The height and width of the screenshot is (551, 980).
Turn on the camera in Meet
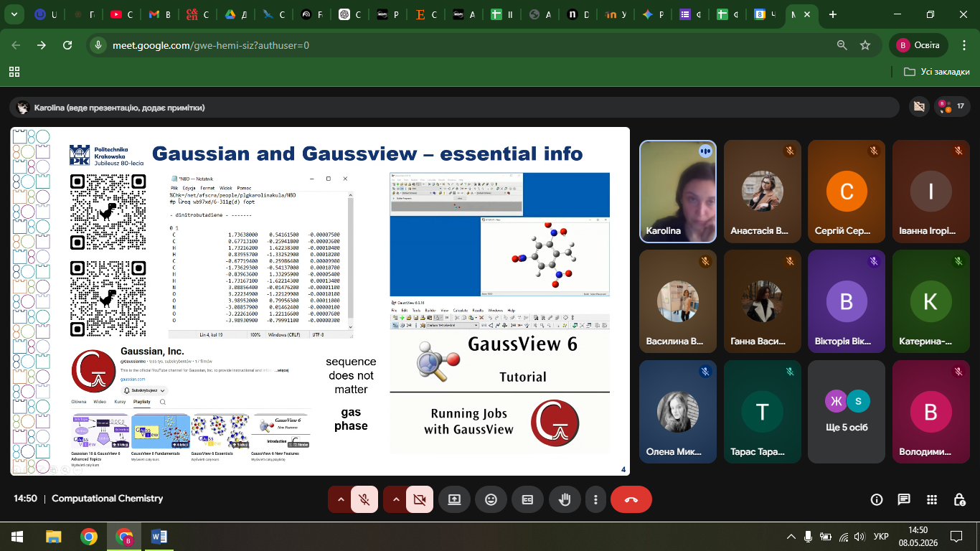420,499
